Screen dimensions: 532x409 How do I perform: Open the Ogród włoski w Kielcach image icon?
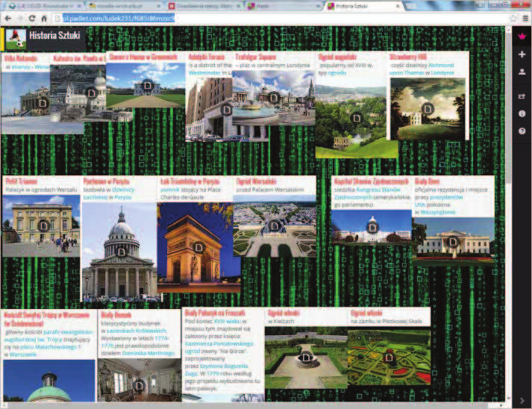[306, 357]
